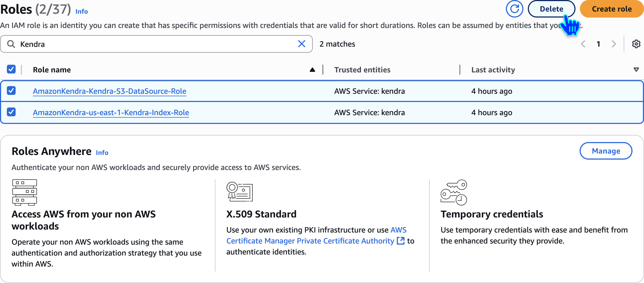Click external link icon after Certificate Authority

(x=401, y=241)
